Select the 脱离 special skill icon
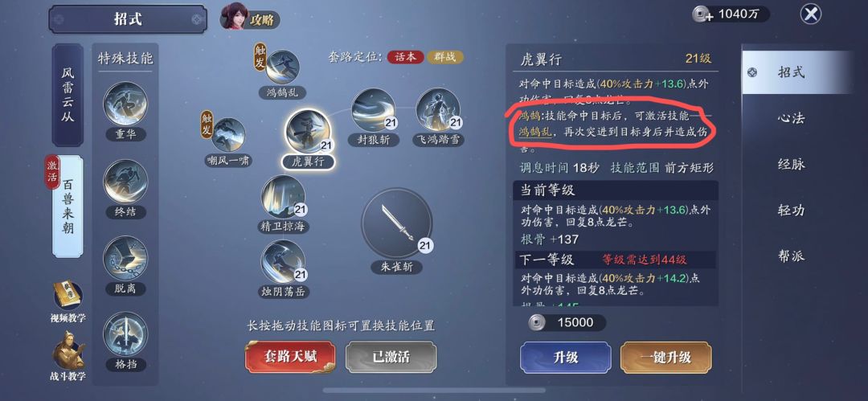 click(125, 257)
